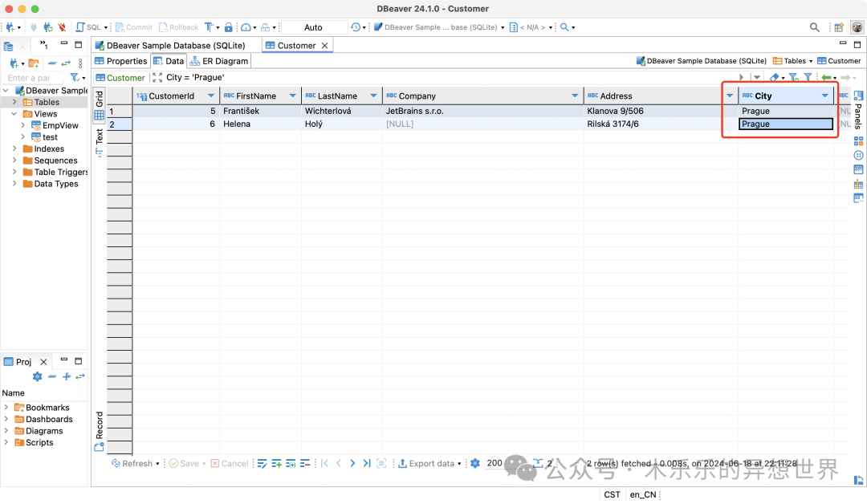Screen dimensions: 867x504
Task: Click the new folder icon in navigator
Action: [34, 63]
